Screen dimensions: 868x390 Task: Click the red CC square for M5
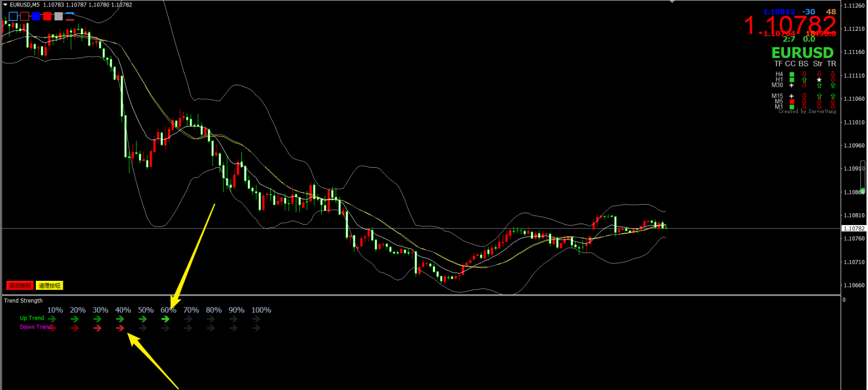point(792,102)
